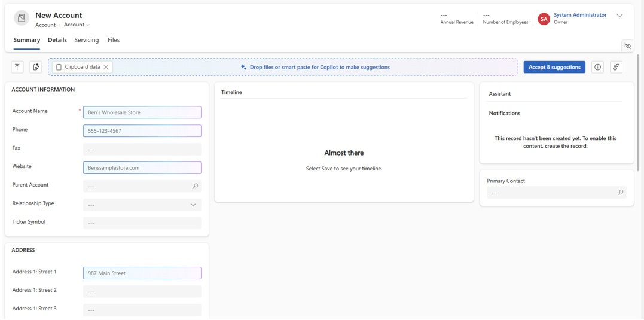Image resolution: width=644 pixels, height=320 pixels.
Task: Toggle the hide suggestions eye icon
Action: [x=627, y=46]
